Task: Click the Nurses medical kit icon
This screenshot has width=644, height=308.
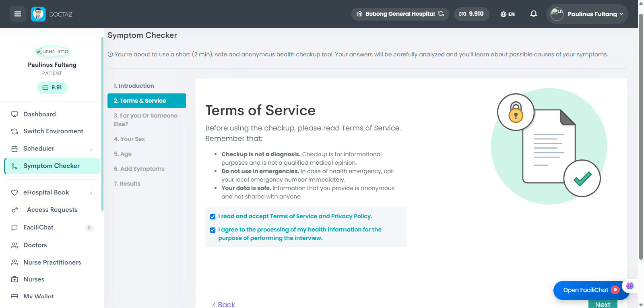Action: (x=14, y=279)
